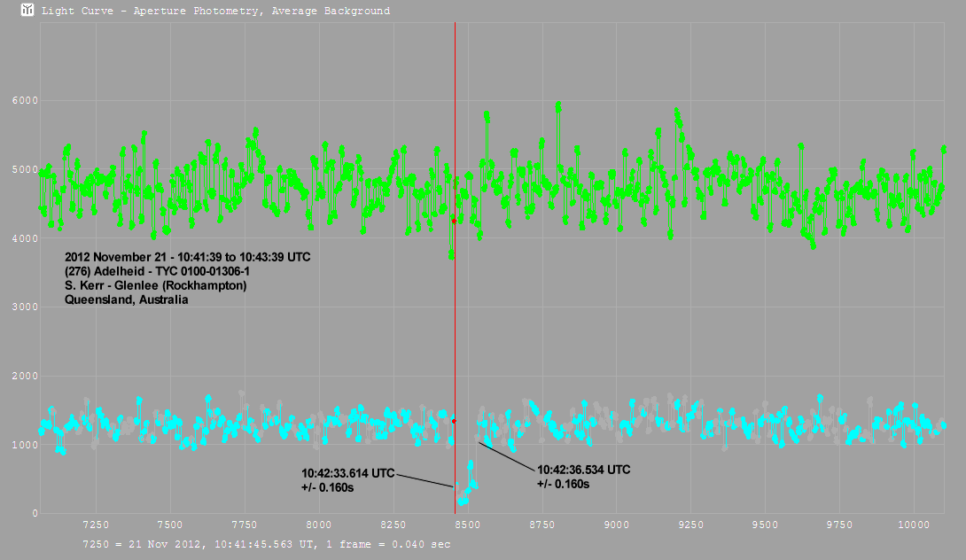The width and height of the screenshot is (966, 560).
Task: Click the '10:42:36.534 UTC' reappearance label
Action: pyautogui.click(x=583, y=470)
